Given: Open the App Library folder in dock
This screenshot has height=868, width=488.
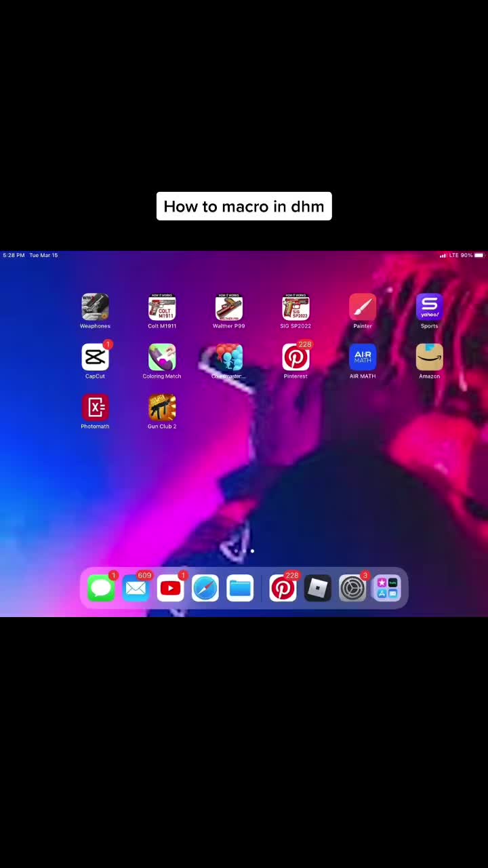Looking at the screenshot, I should point(387,588).
